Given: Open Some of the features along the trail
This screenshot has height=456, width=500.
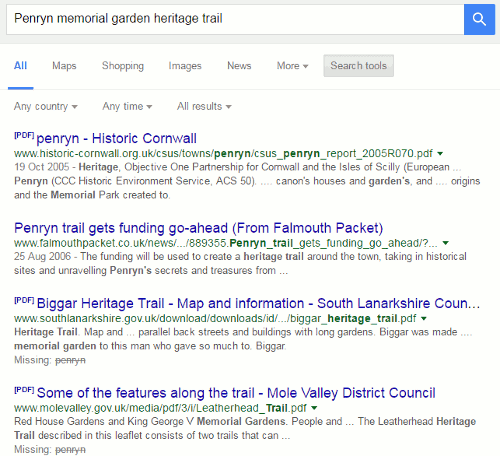Looking at the screenshot, I should pyautogui.click(x=236, y=393).
